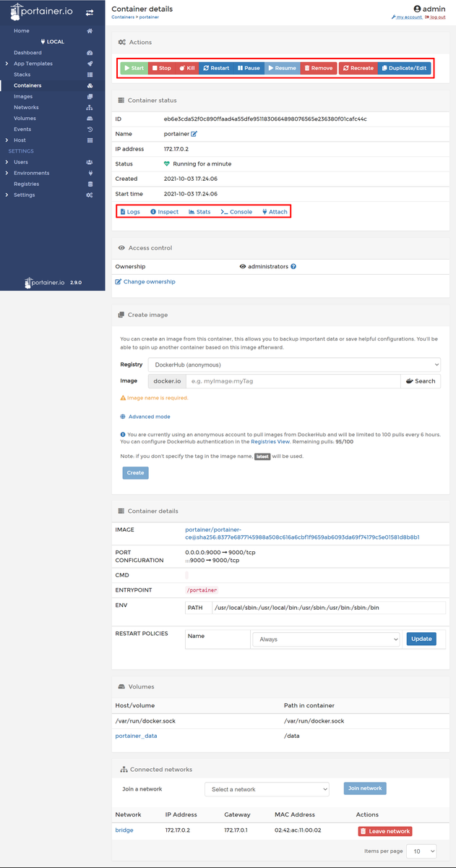Click the Settings cogs icon

coord(90,195)
